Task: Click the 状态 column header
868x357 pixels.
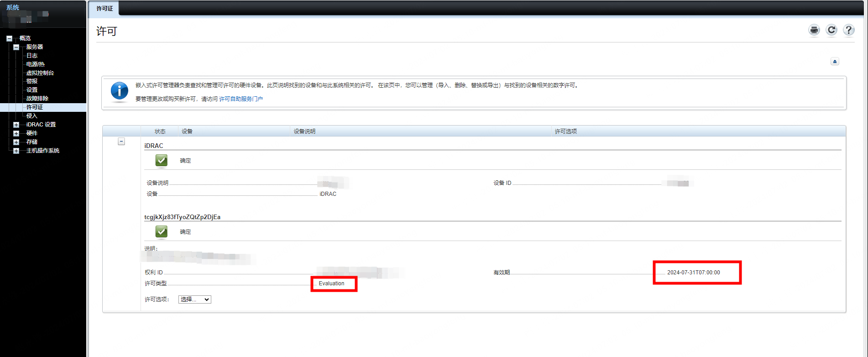Action: tap(160, 131)
